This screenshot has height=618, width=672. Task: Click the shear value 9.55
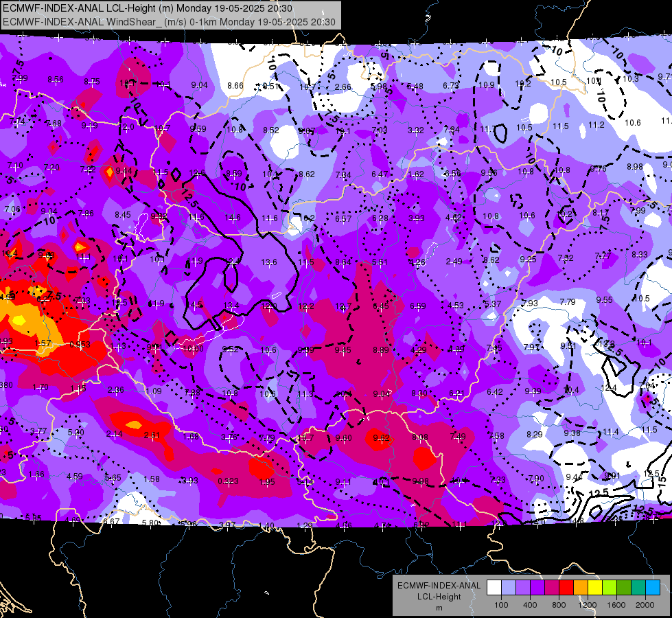pyautogui.click(x=604, y=300)
